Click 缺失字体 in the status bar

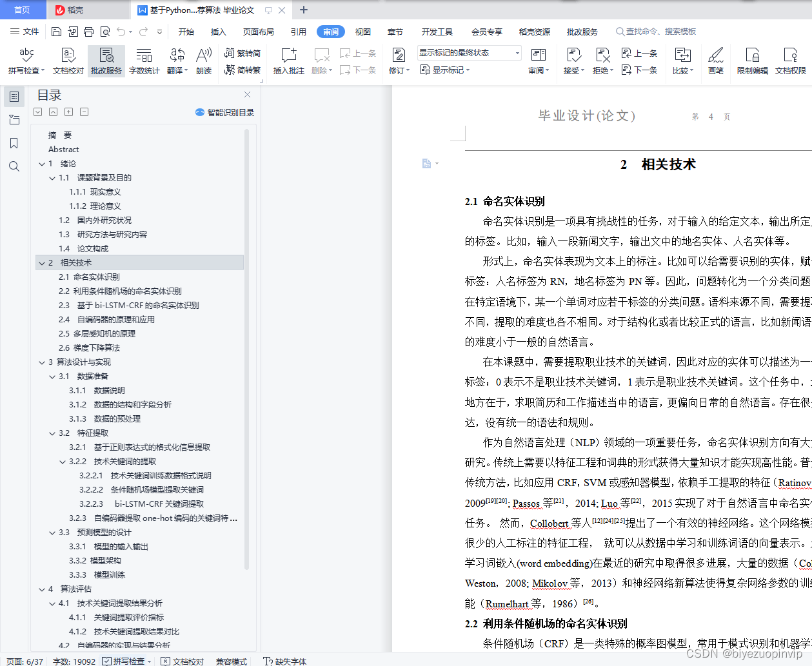coord(285,661)
